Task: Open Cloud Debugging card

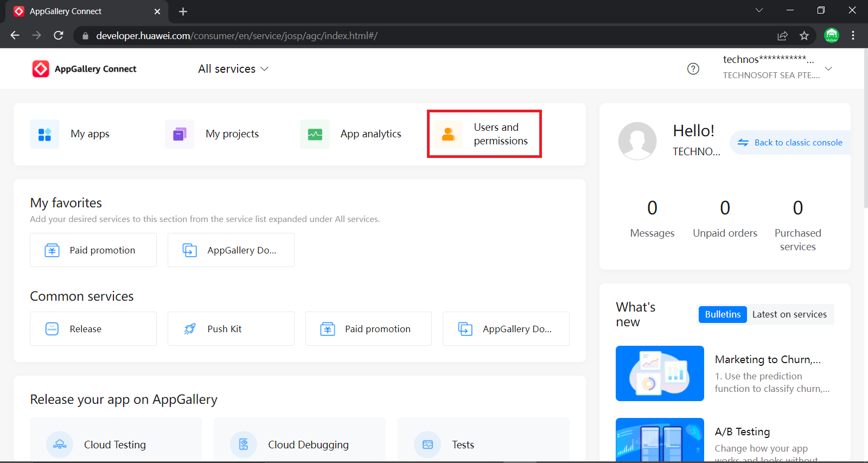Action: (299, 440)
